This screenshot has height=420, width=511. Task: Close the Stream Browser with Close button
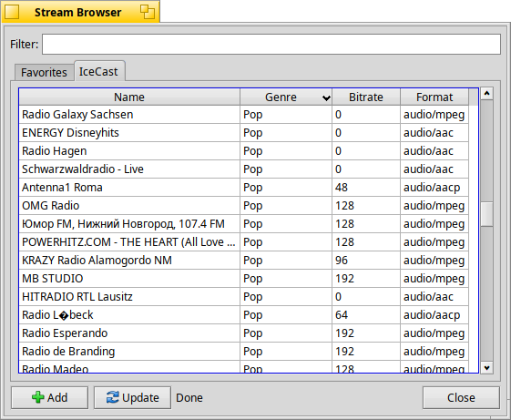coord(461,398)
